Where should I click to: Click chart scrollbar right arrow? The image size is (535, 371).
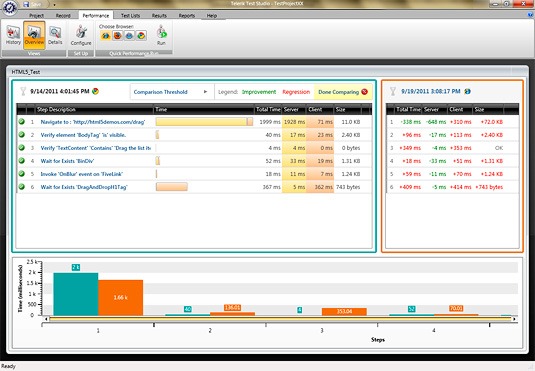point(514,319)
